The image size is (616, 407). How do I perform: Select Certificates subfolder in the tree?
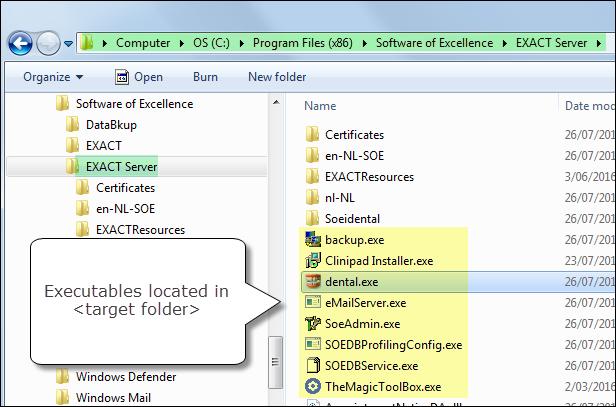click(x=125, y=188)
